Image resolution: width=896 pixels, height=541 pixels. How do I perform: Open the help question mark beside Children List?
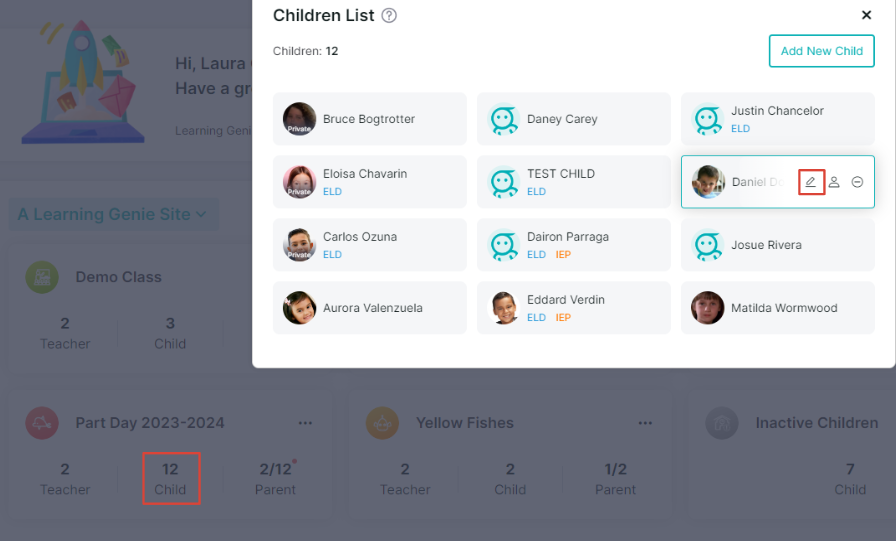click(389, 15)
